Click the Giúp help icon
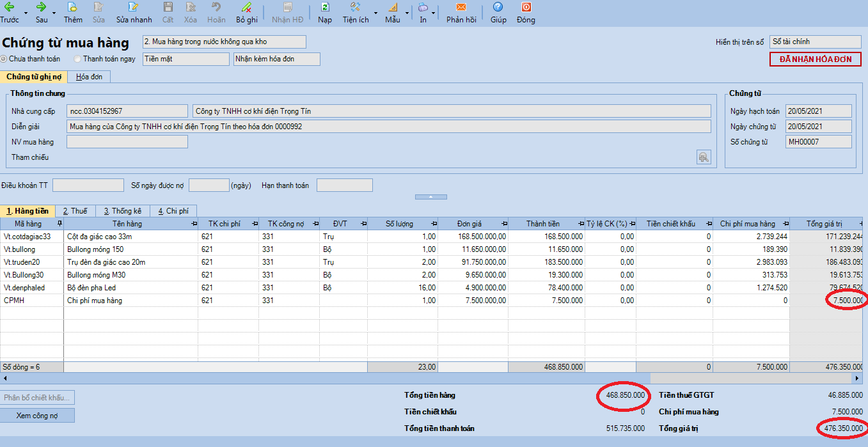Image resolution: width=868 pixels, height=447 pixels. click(498, 7)
